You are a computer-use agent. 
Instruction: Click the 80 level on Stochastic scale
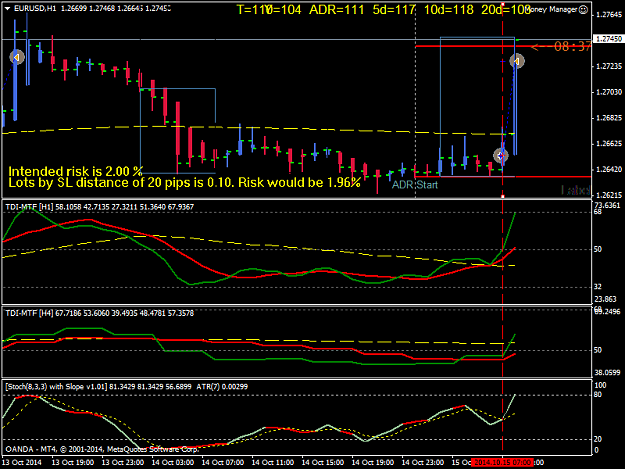(597, 395)
